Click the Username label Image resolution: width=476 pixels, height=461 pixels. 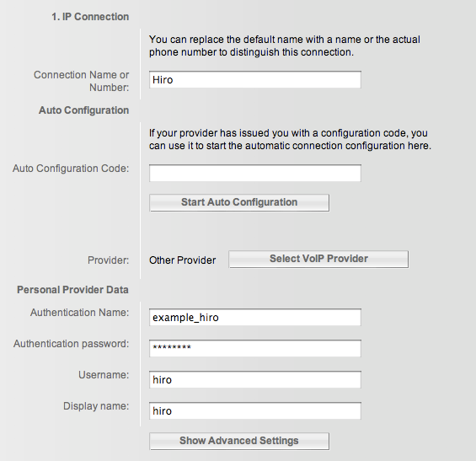(104, 375)
